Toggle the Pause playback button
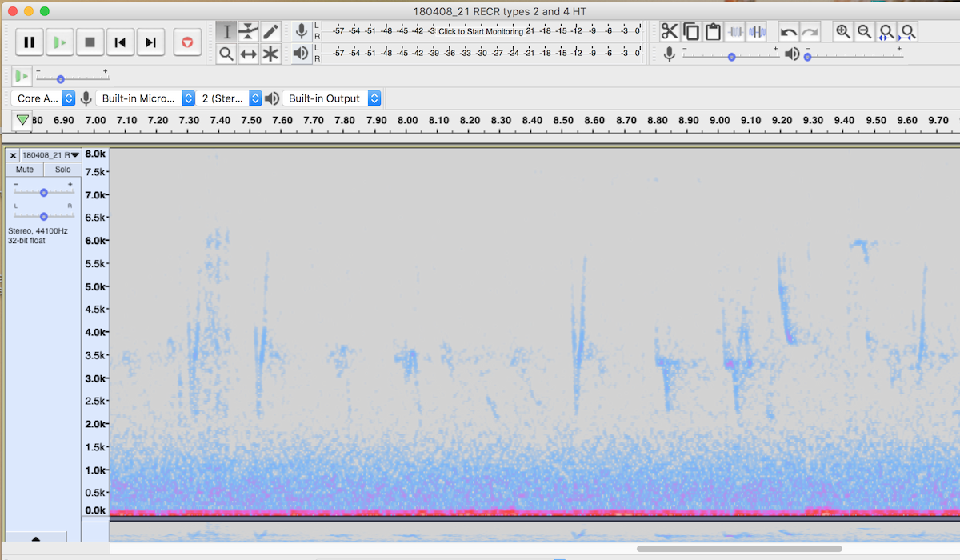The image size is (960, 560). click(30, 42)
